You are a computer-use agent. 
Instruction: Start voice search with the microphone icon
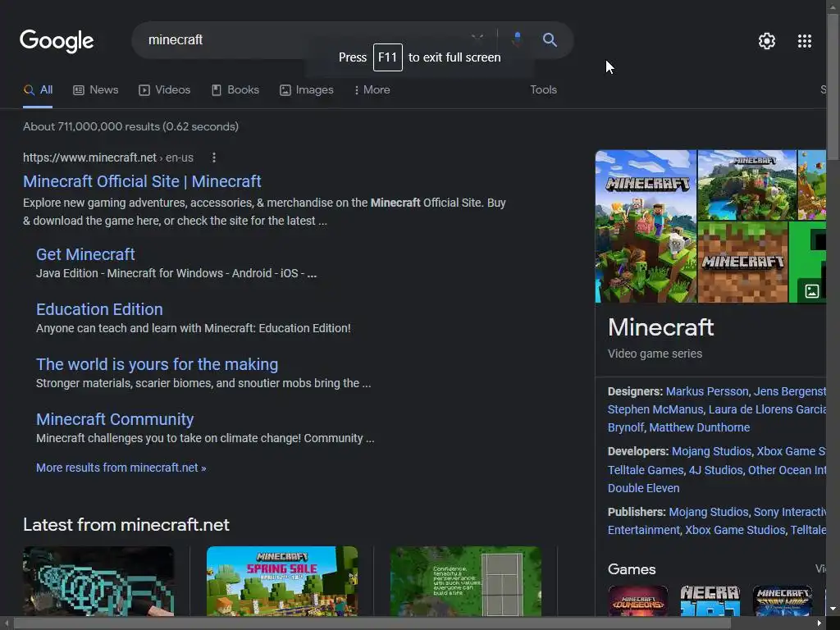tap(517, 39)
